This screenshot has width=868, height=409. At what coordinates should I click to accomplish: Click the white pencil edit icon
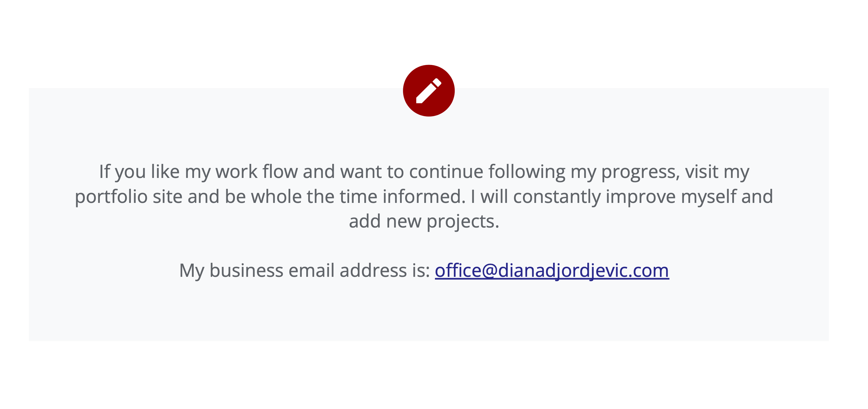coord(429,91)
